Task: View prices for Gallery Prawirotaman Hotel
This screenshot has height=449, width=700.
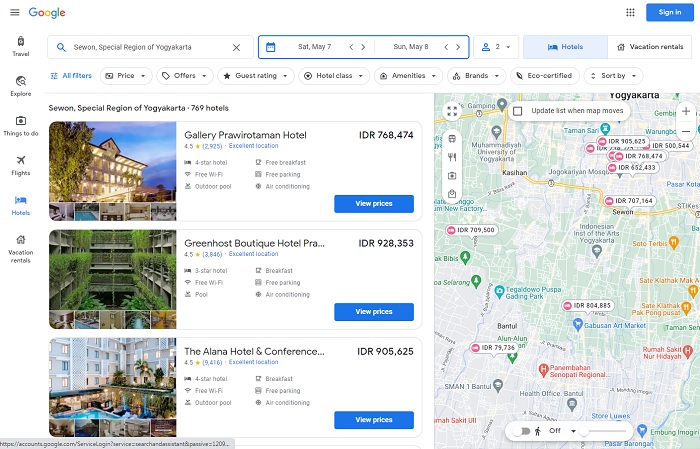Action: pyautogui.click(x=374, y=204)
